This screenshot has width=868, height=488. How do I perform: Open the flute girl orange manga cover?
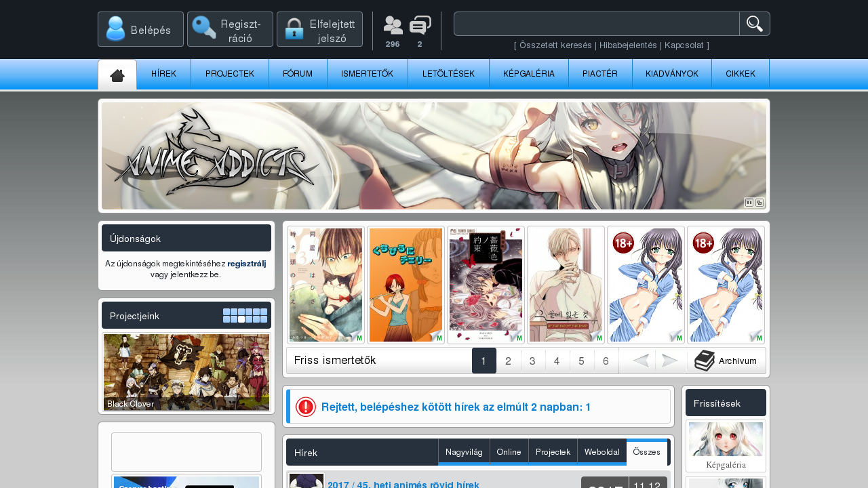tap(406, 285)
